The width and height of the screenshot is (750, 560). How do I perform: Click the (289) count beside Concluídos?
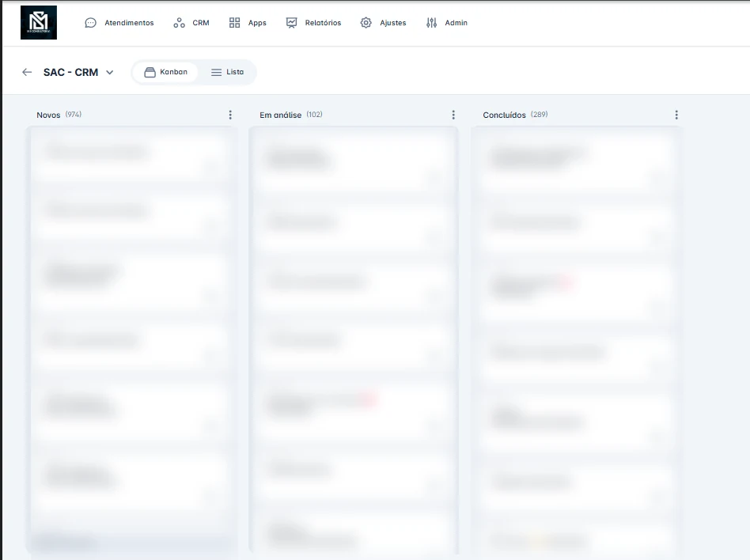pyautogui.click(x=539, y=115)
